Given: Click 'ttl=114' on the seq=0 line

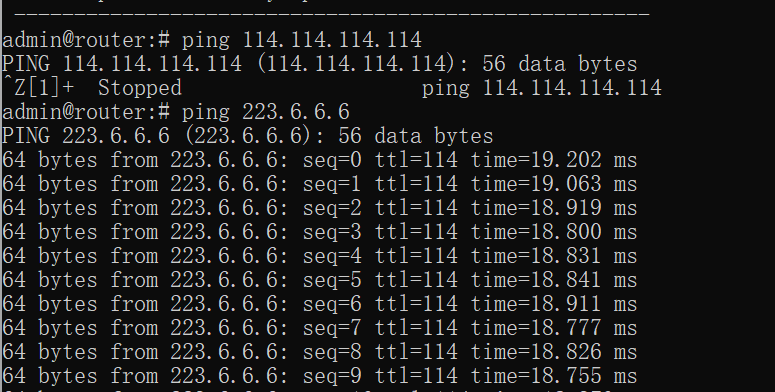Looking at the screenshot, I should coord(416,160).
